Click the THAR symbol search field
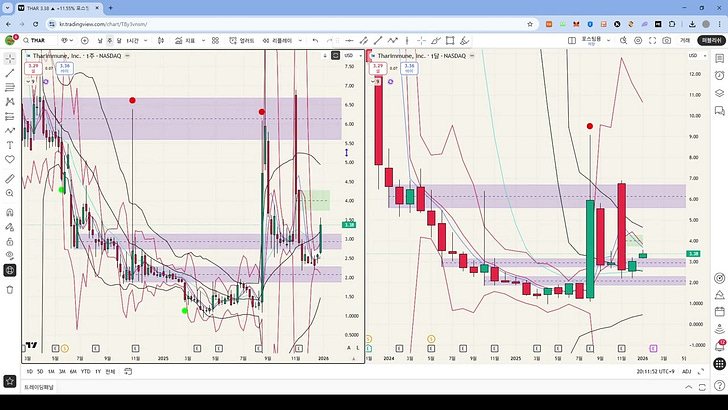The width and height of the screenshot is (728, 410). point(39,40)
